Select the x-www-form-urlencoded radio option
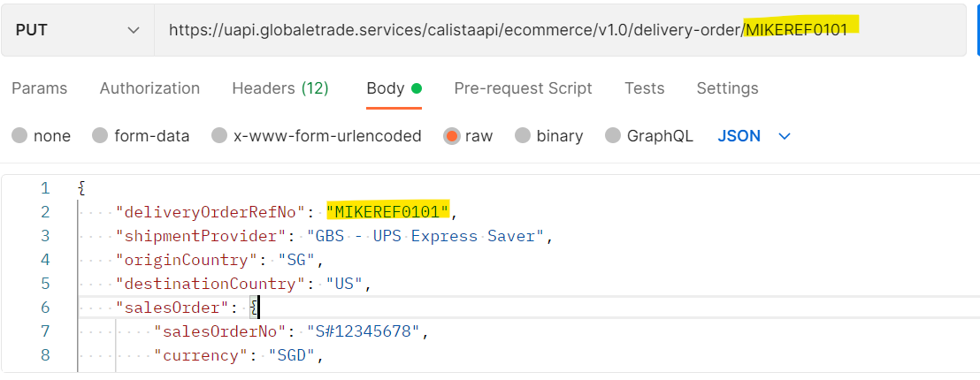The width and height of the screenshot is (980, 380). (219, 136)
